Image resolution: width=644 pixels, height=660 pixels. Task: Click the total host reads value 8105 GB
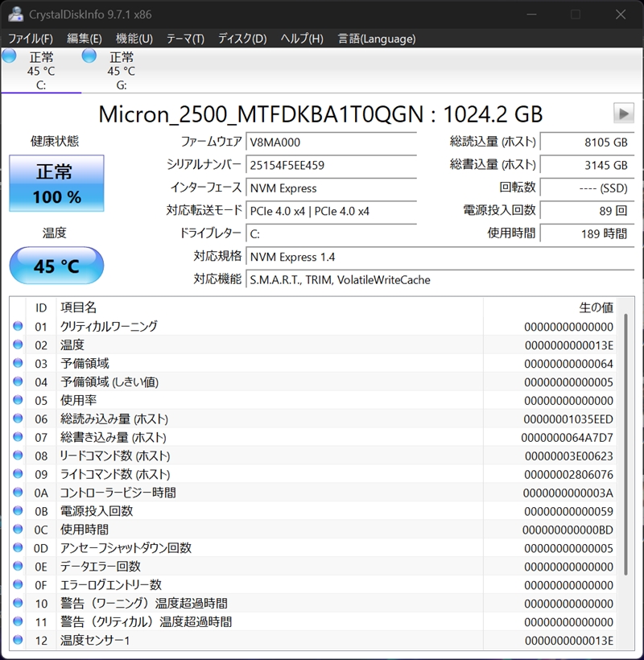(x=587, y=142)
